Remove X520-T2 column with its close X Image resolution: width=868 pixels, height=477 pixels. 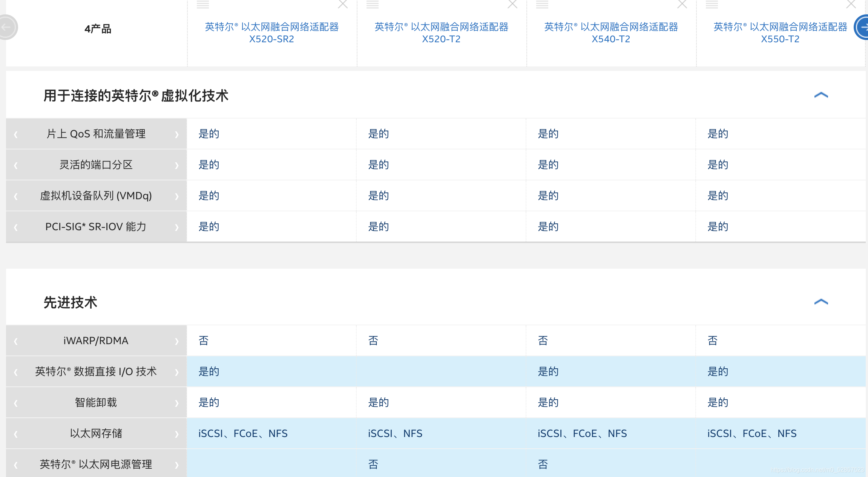(x=512, y=4)
